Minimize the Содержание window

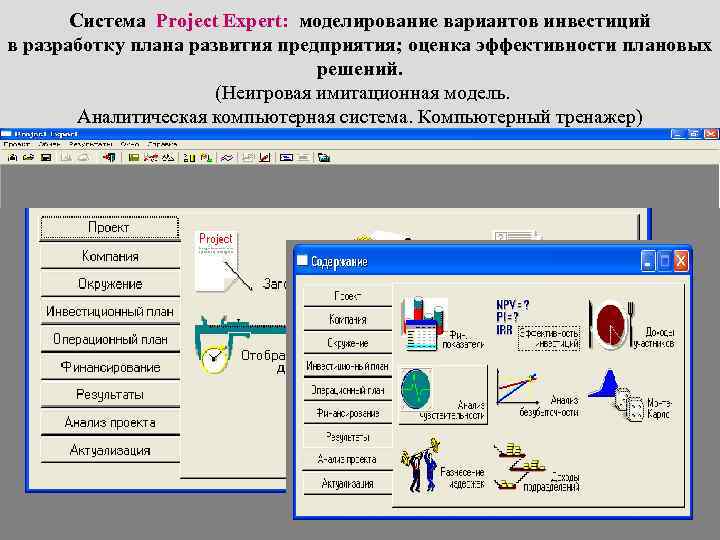(x=647, y=261)
